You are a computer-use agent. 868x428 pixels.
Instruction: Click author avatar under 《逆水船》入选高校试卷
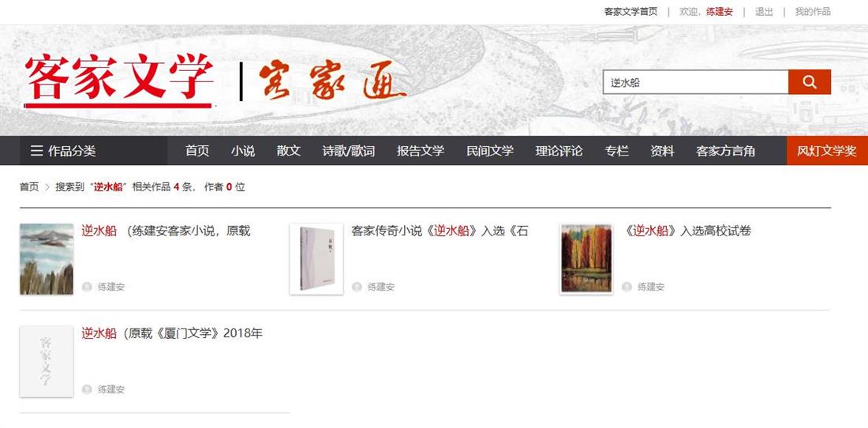click(627, 287)
